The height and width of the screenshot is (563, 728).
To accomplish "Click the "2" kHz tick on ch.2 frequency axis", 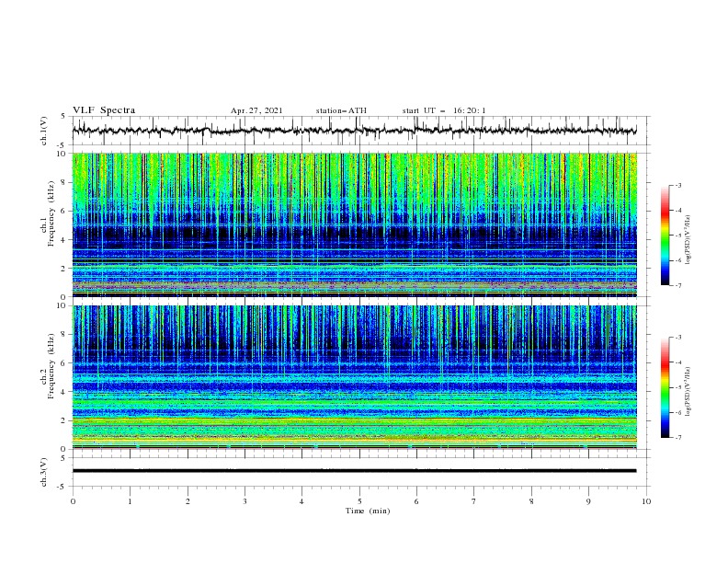I will pos(64,420).
